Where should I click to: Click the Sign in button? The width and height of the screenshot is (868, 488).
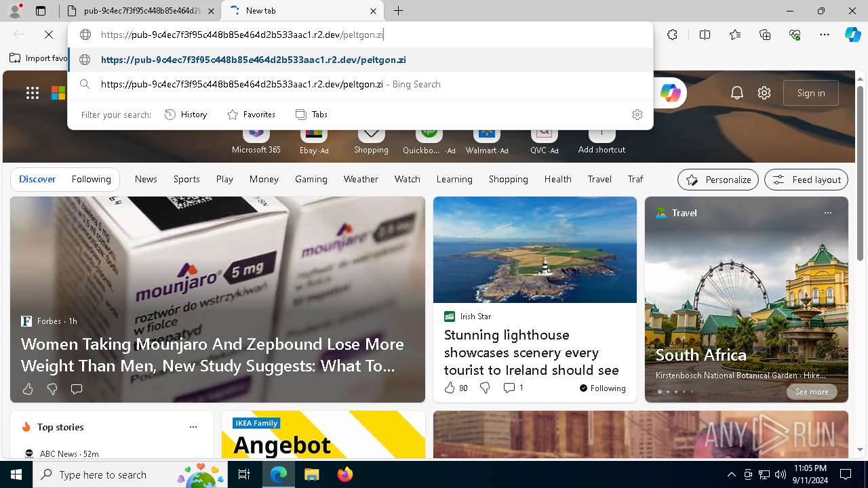811,93
